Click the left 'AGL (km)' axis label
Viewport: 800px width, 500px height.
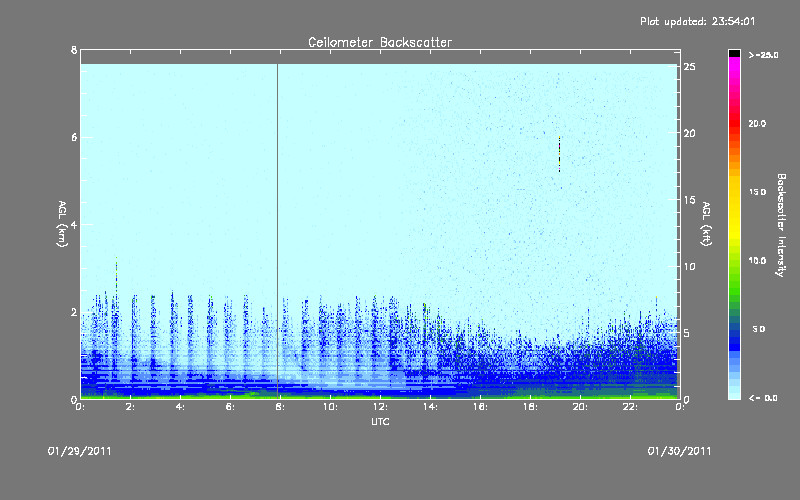(x=62, y=224)
